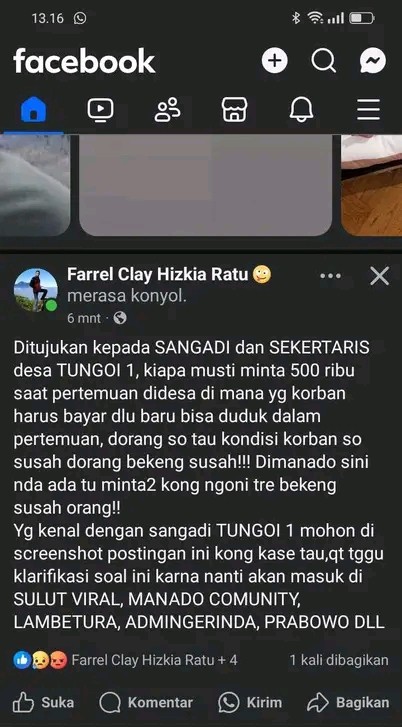The height and width of the screenshot is (727, 402).
Task: Open Messenger chat icon
Action: [x=373, y=61]
